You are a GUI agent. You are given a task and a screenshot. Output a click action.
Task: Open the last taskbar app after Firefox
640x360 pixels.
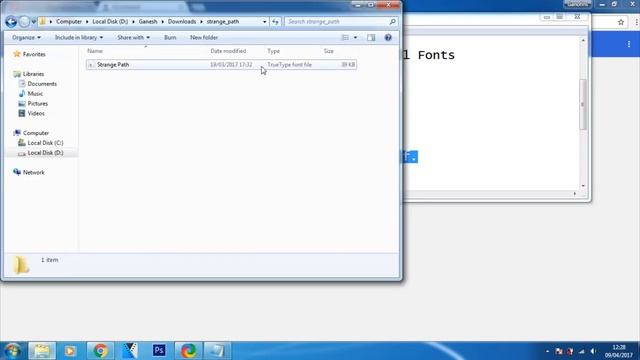pyautogui.click(x=217, y=351)
